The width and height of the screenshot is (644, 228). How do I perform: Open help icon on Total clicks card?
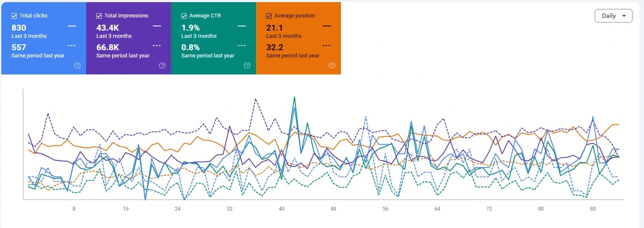(x=77, y=66)
